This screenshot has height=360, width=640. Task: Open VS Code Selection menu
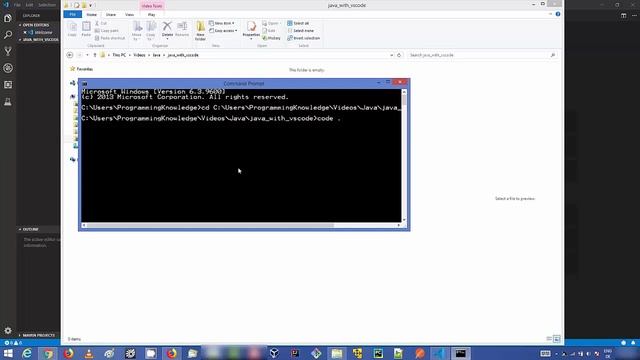pos(47,5)
